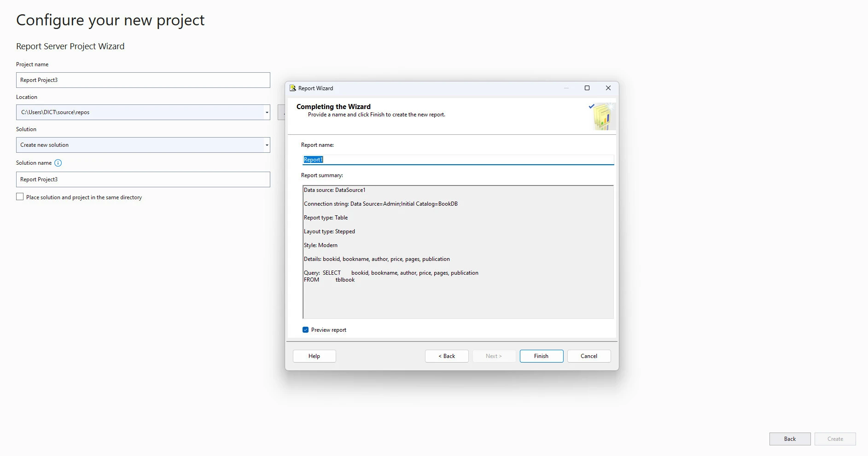Image resolution: width=868 pixels, height=456 pixels.
Task: Open Help for the Report Wizard
Action: point(314,356)
